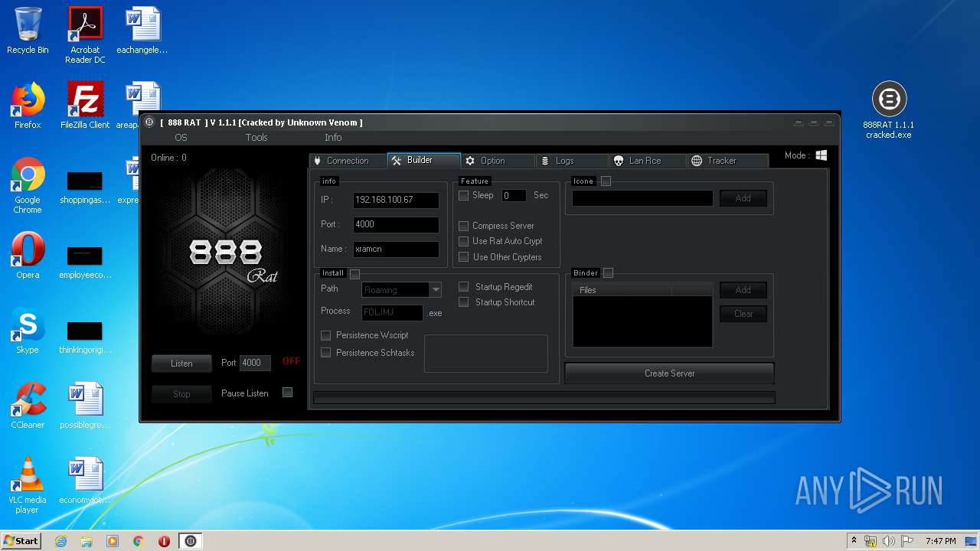Enable Compress Server option
This screenshot has width=980, height=551.
tap(463, 227)
